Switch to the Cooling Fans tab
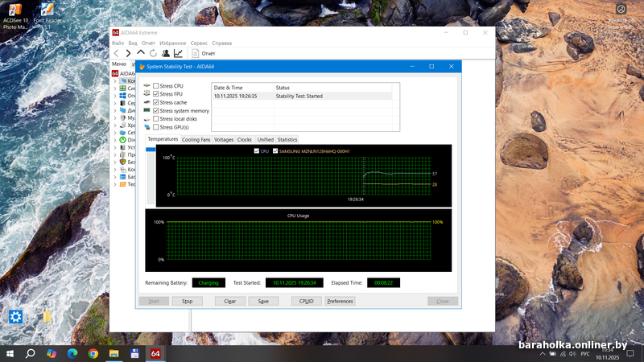This screenshot has height=362, width=644. coord(196,139)
